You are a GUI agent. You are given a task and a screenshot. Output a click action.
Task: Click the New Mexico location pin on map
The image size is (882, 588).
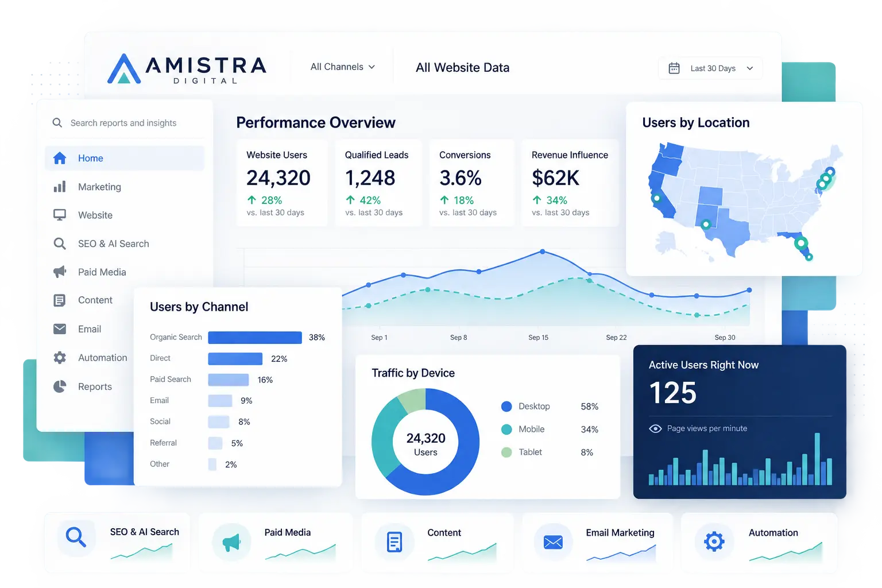click(706, 224)
